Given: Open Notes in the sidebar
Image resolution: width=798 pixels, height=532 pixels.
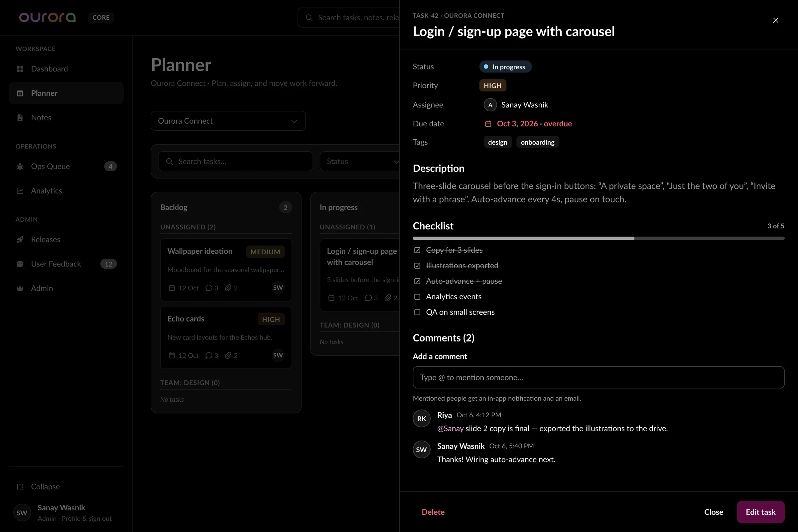Looking at the screenshot, I should (x=66, y=118).
